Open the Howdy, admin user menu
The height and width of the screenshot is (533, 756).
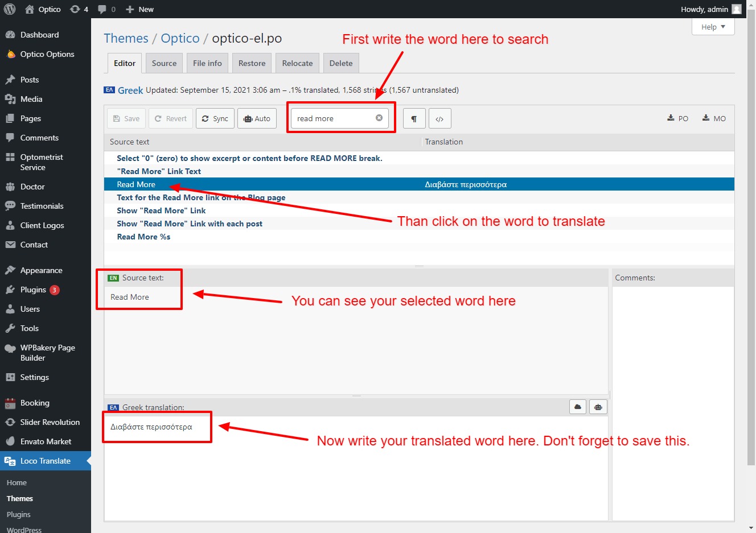[x=711, y=9]
